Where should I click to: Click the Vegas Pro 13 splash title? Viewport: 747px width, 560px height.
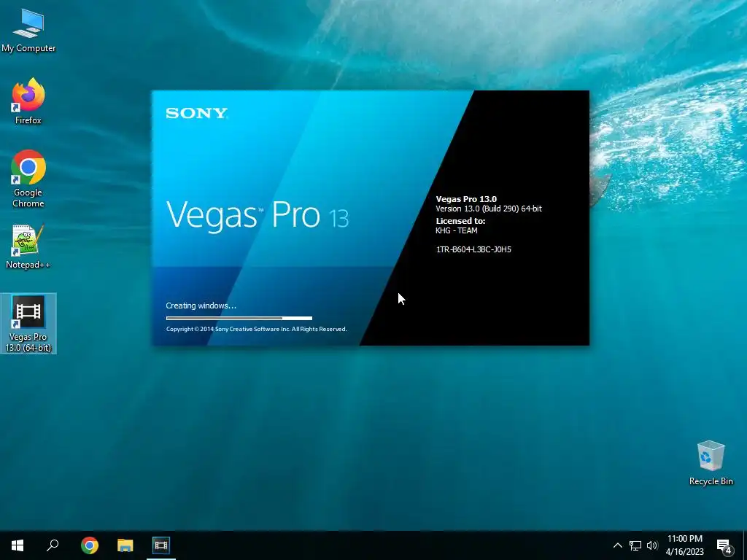[x=258, y=216]
